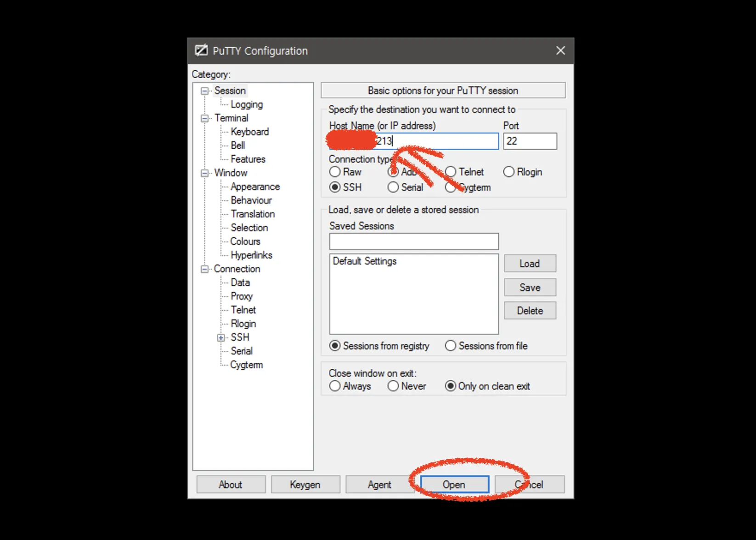Launch Keygen from the button row
Viewport: 756px width, 540px height.
click(305, 484)
